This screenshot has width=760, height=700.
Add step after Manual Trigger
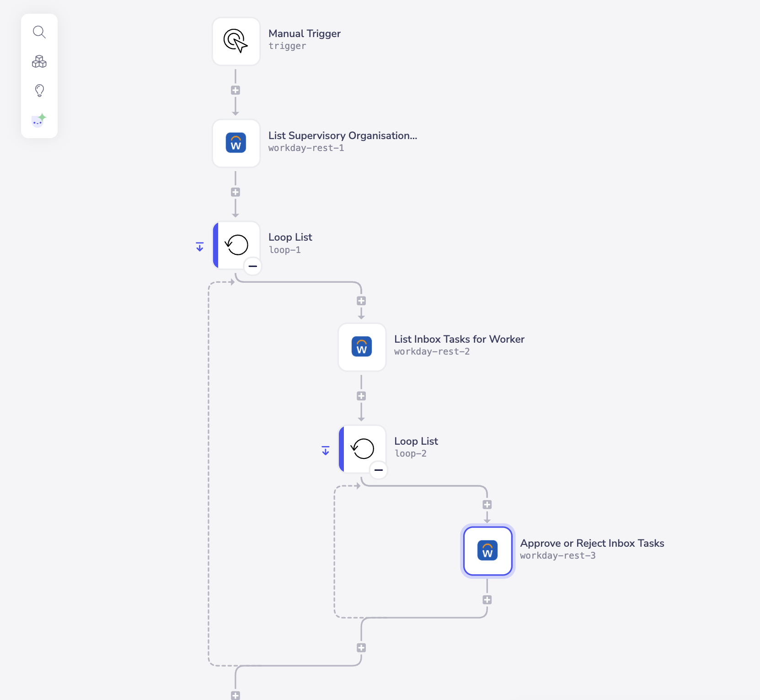point(235,90)
